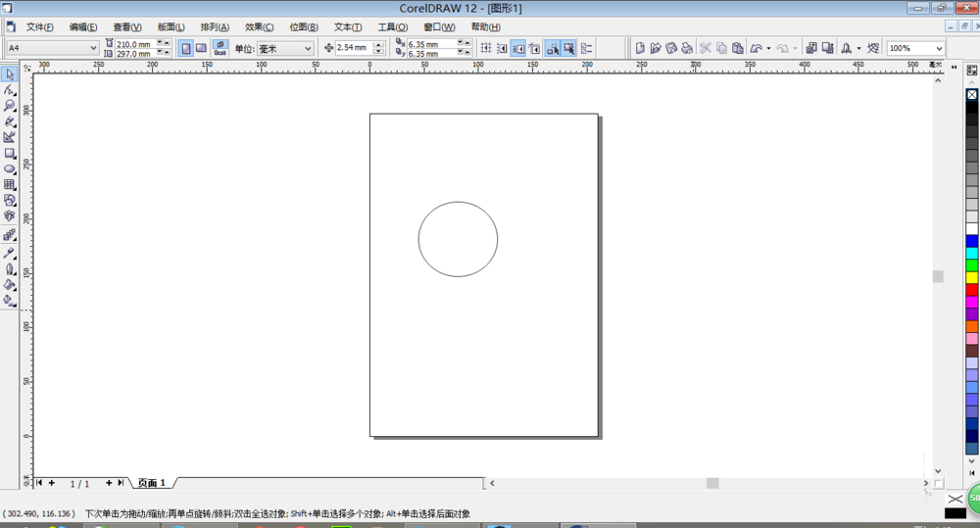The image size is (980, 528).
Task: Toggle treat as filled option
Action: coord(568,48)
